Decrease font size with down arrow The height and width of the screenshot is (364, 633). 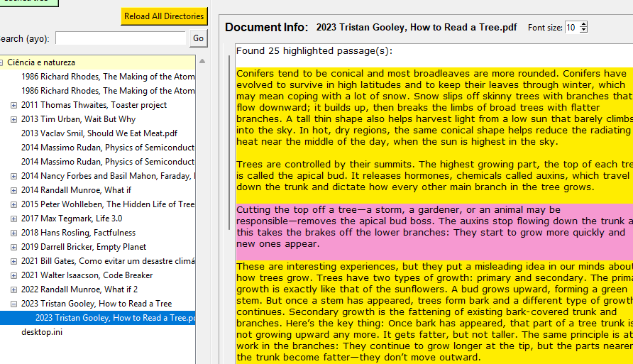(x=584, y=31)
